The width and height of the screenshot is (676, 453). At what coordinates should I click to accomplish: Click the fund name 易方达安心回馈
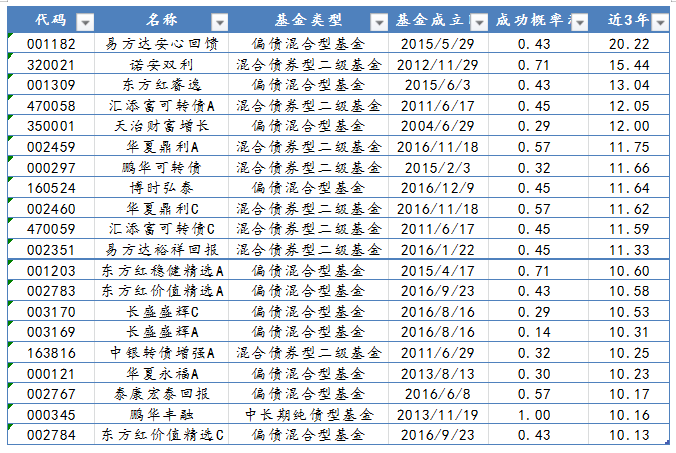(162, 44)
